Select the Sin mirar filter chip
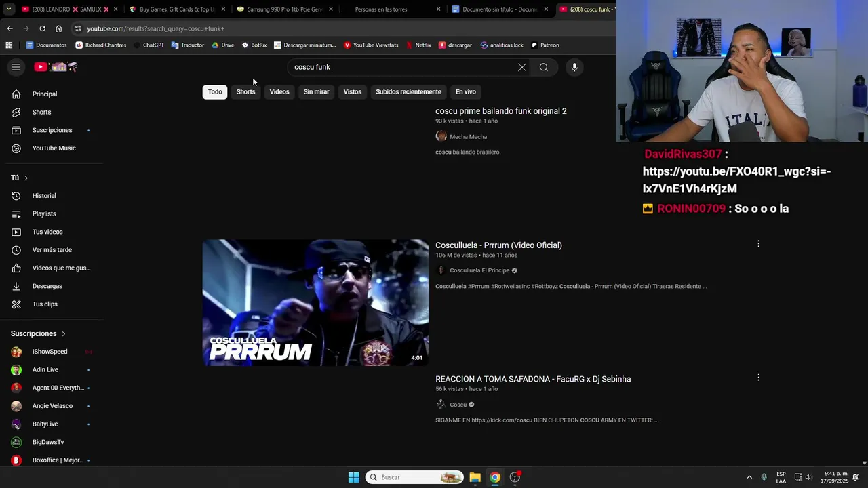This screenshot has width=868, height=488. tap(316, 91)
